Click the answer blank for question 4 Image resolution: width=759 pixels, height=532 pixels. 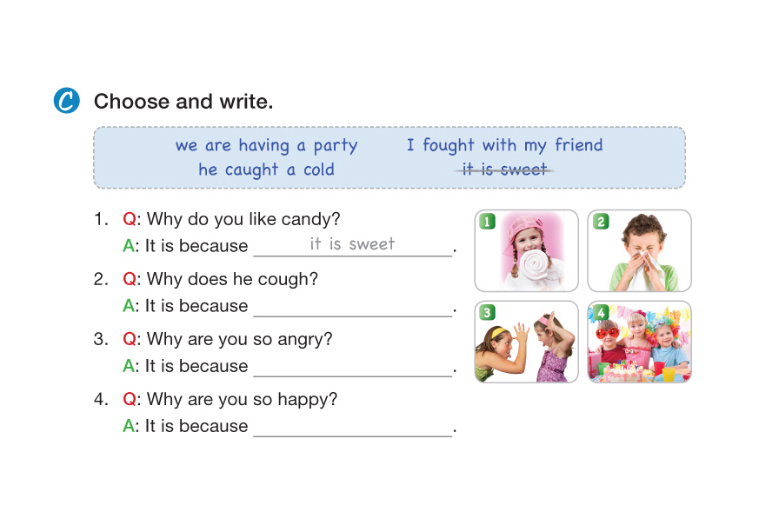352,426
